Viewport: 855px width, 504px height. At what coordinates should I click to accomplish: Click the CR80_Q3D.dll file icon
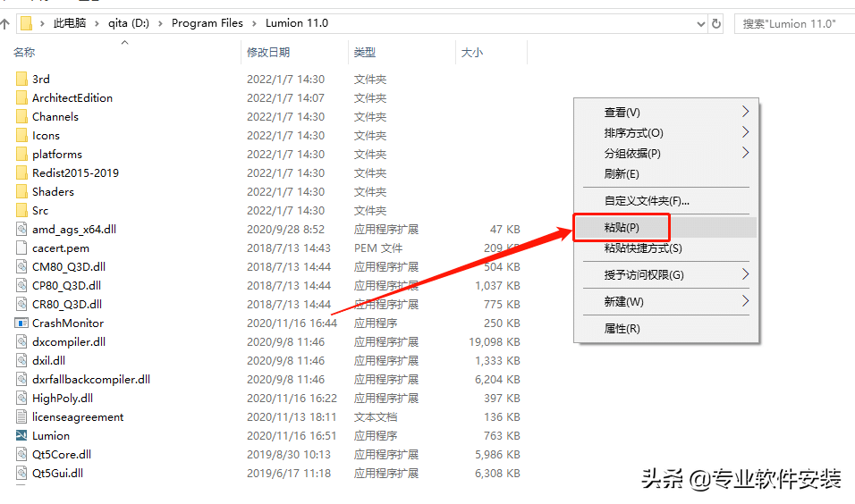tap(21, 304)
